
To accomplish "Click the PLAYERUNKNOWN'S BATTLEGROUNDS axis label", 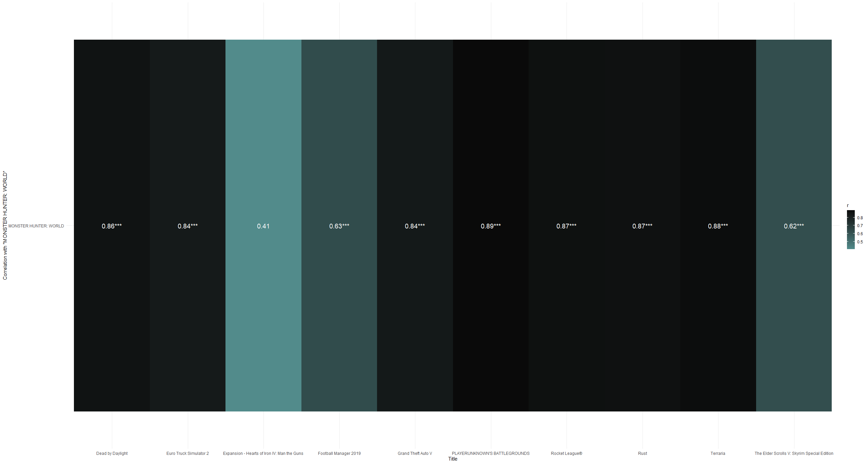I will (491, 453).
